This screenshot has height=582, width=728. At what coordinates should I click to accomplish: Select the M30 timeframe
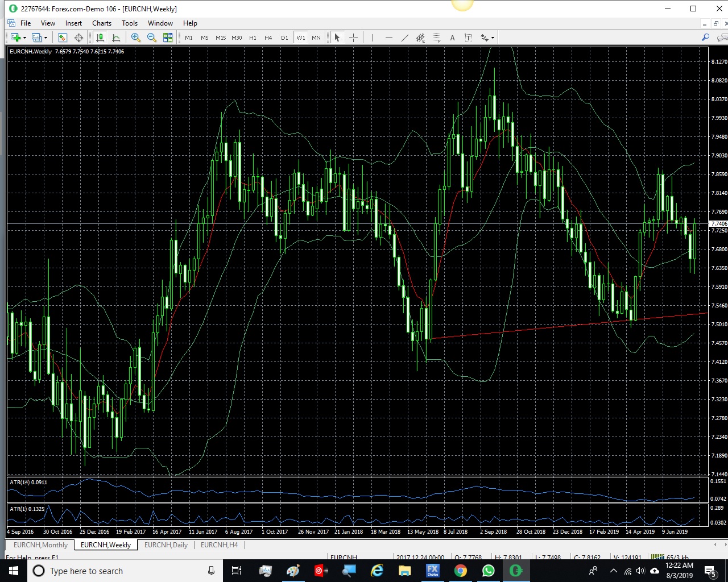coord(237,38)
